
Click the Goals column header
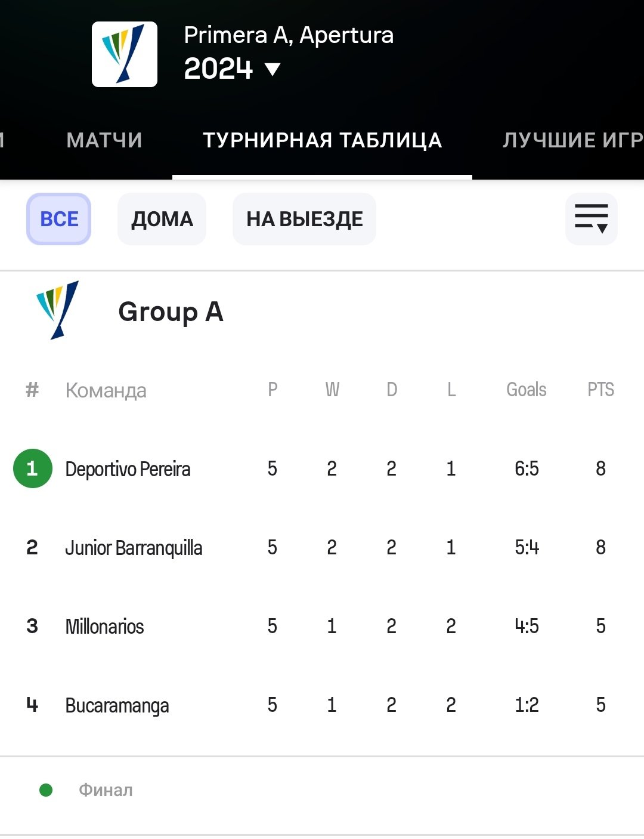(526, 390)
